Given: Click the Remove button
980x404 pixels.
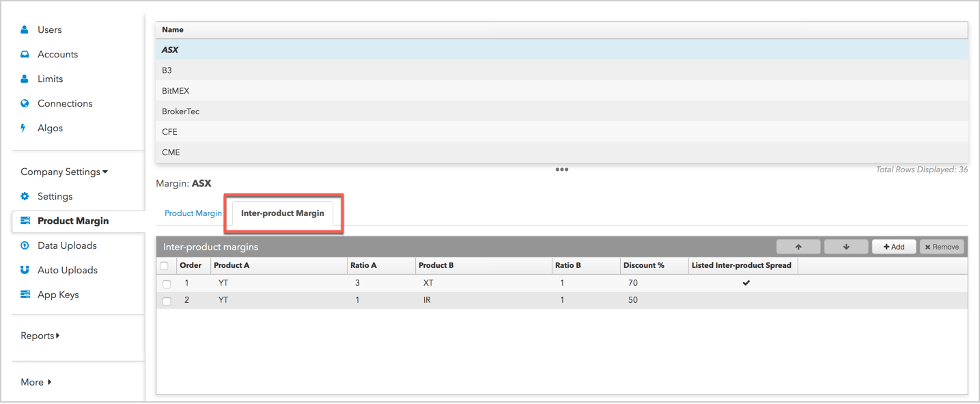Looking at the screenshot, I should pyautogui.click(x=942, y=247).
